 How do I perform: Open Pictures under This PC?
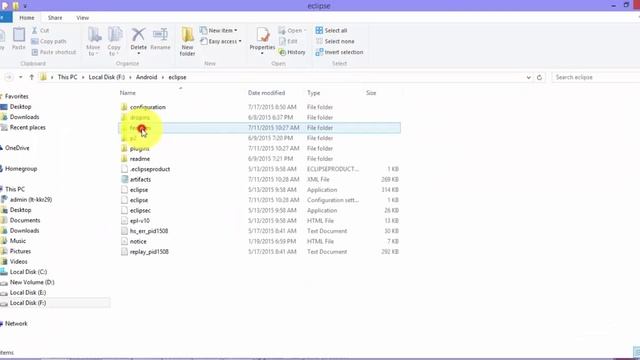pos(20,251)
